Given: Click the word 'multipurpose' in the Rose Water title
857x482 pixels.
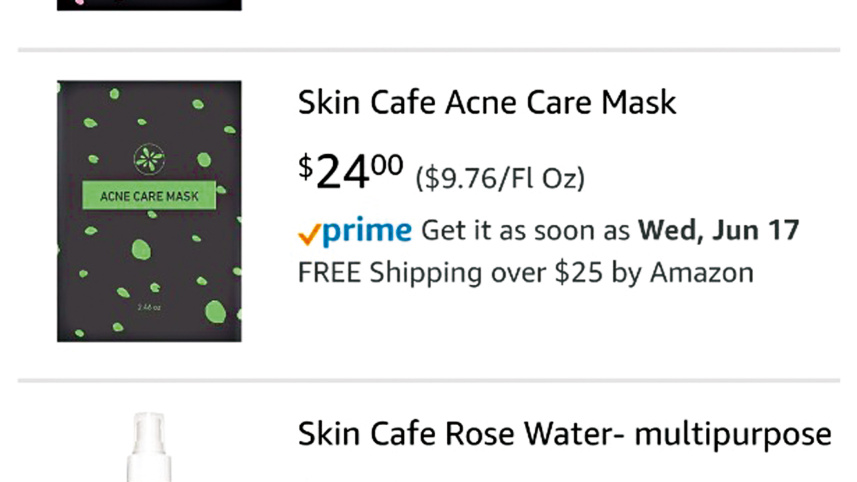Looking at the screenshot, I should coord(733,434).
